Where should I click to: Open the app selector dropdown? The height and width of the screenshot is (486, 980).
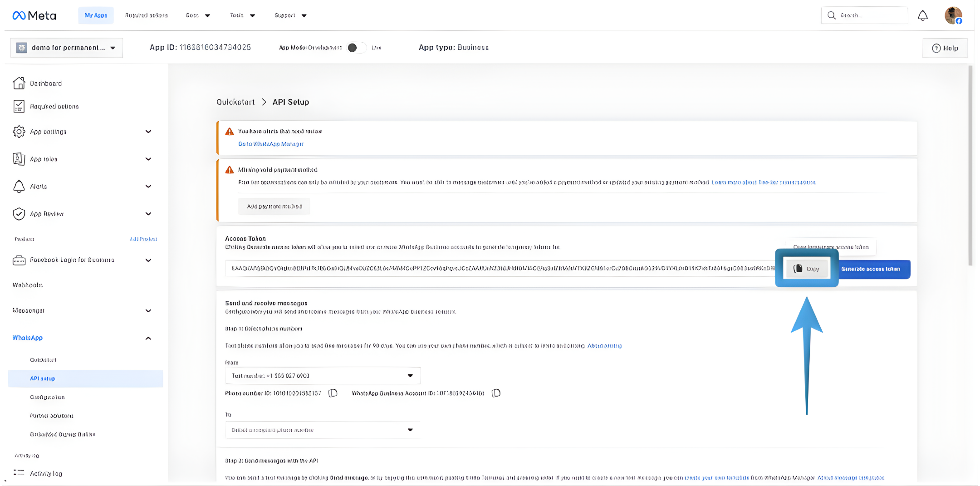pos(67,48)
